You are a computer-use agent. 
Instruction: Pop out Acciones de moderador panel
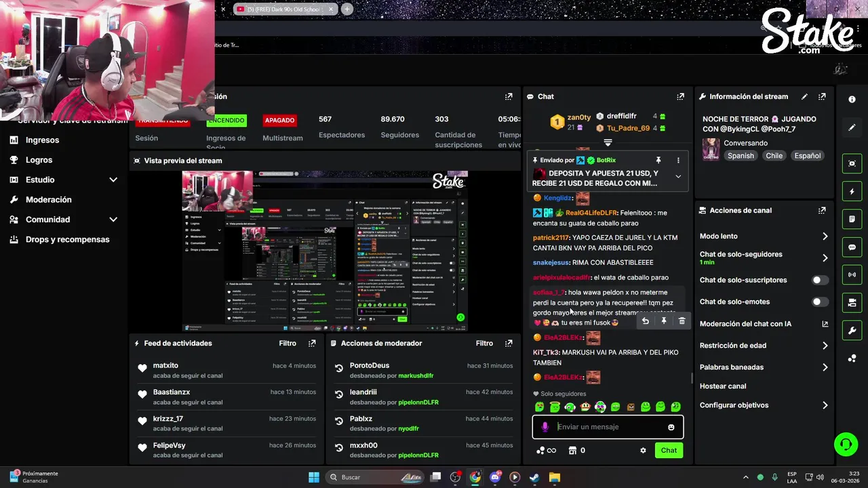(x=509, y=344)
